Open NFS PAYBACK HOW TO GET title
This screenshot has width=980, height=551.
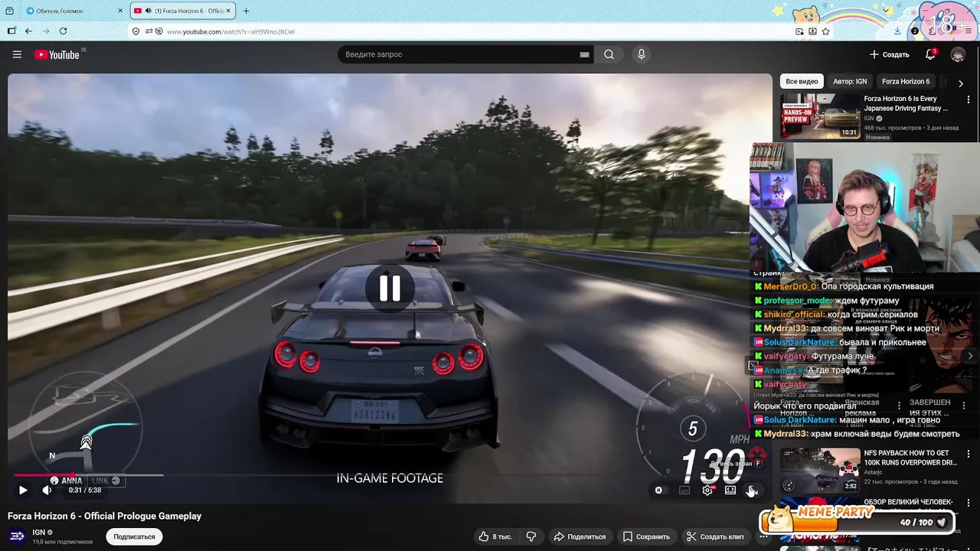point(910,458)
